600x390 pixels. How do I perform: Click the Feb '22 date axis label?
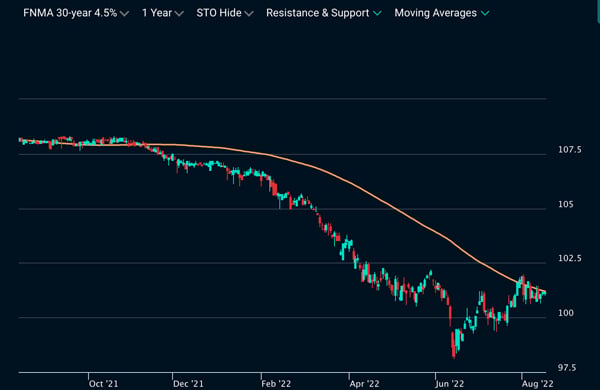tap(276, 383)
